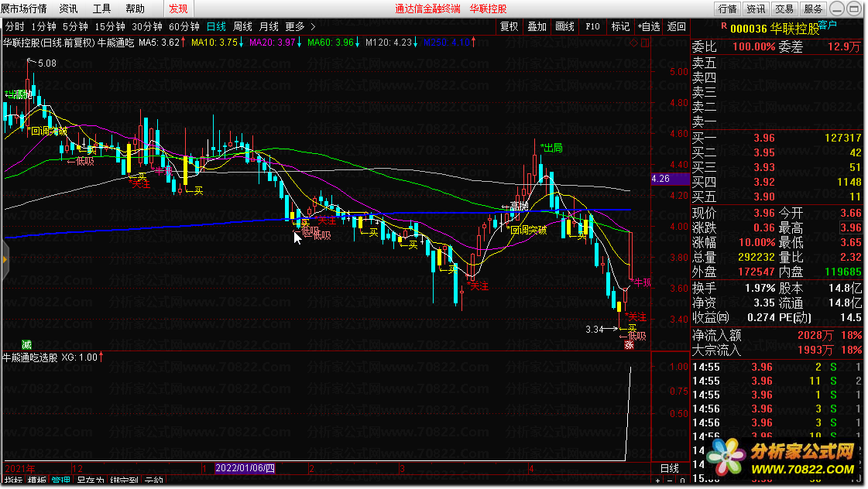This screenshot has width=868, height=489.
Task: Click the red 发现 tab
Action: click(178, 9)
